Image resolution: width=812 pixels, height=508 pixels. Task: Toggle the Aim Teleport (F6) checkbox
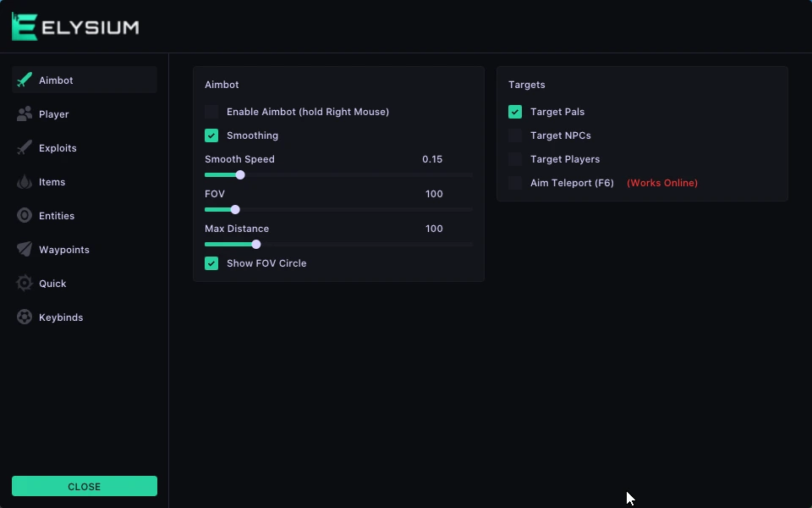(x=515, y=183)
